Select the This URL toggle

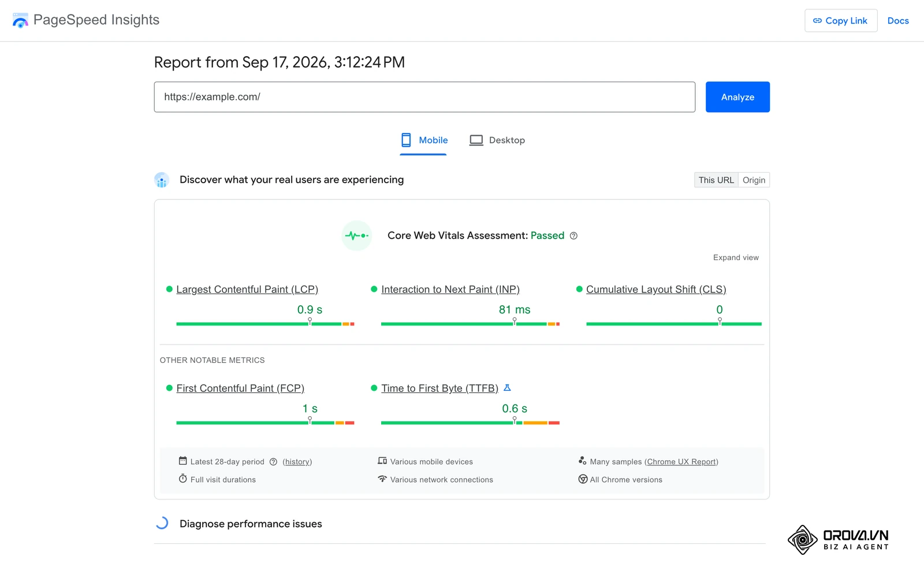pos(716,180)
